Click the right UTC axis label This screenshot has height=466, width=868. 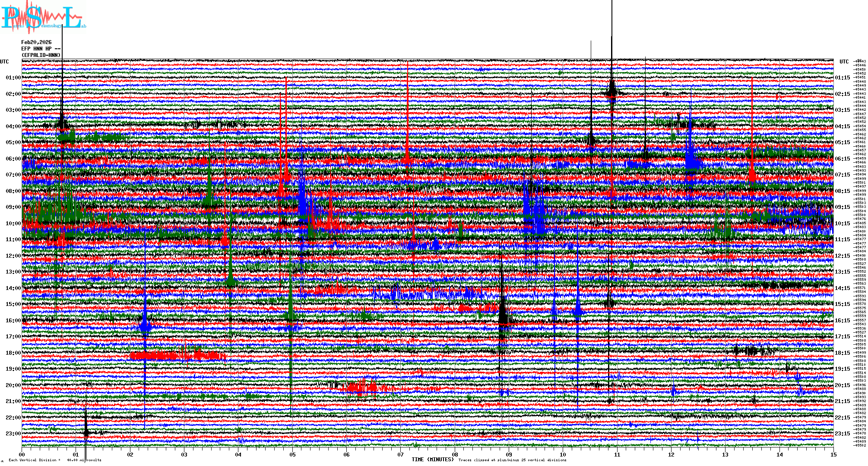(x=844, y=62)
